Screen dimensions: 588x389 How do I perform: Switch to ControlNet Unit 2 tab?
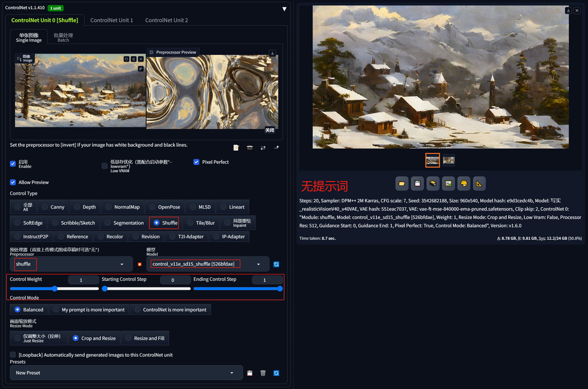pos(167,20)
